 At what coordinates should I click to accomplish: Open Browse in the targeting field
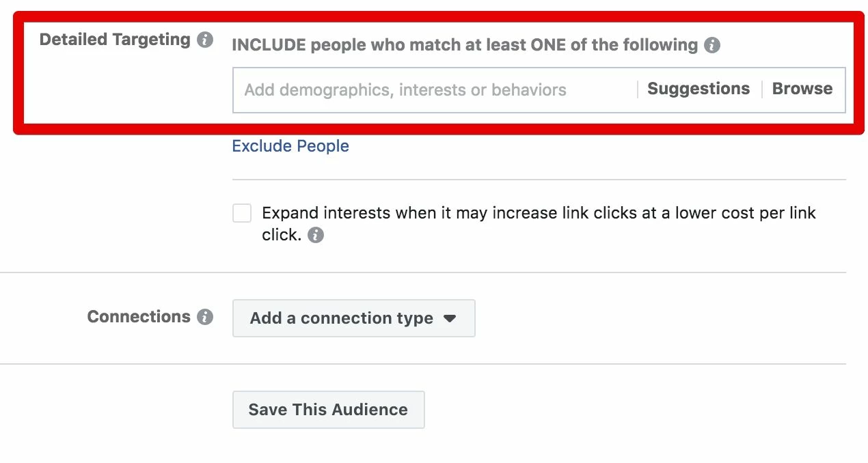[802, 89]
